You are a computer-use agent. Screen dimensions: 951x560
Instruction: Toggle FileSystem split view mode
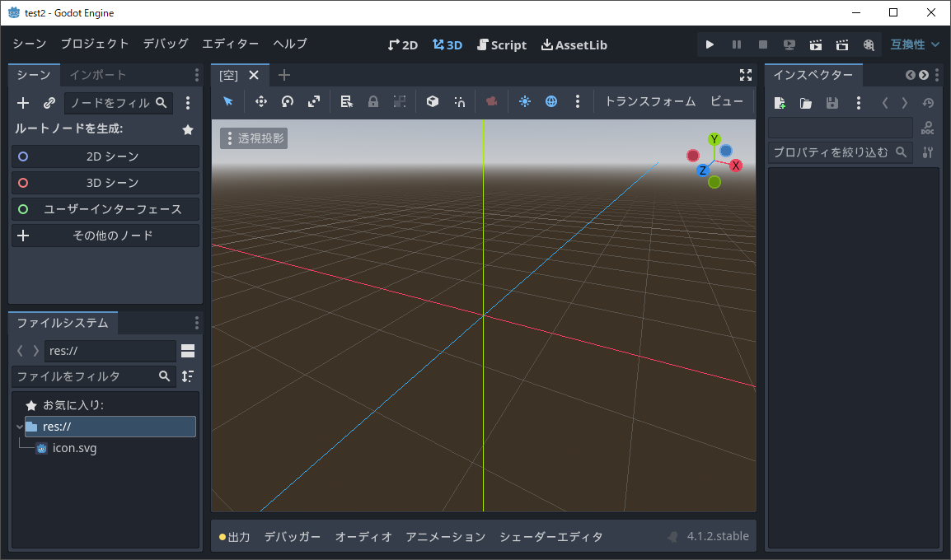(188, 351)
